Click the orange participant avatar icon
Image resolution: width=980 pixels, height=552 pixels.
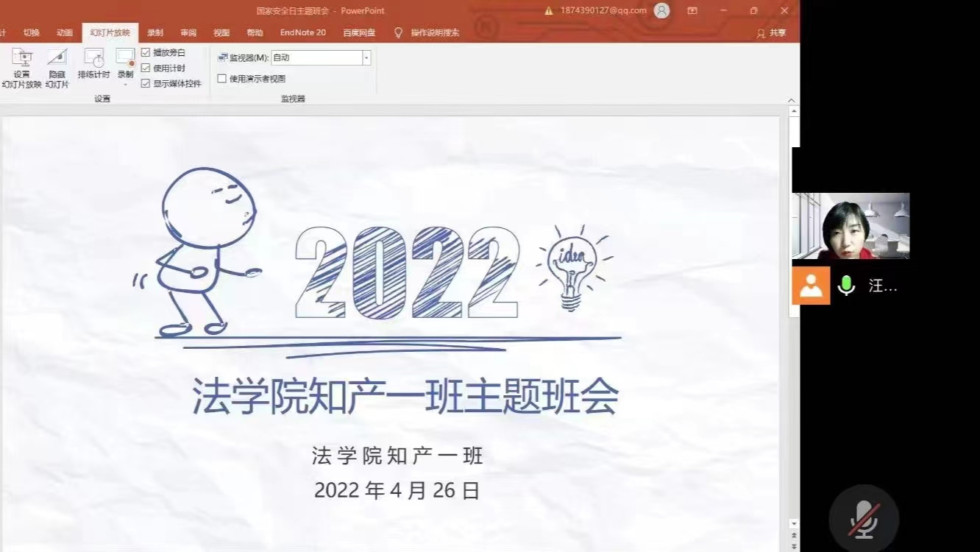pyautogui.click(x=811, y=286)
